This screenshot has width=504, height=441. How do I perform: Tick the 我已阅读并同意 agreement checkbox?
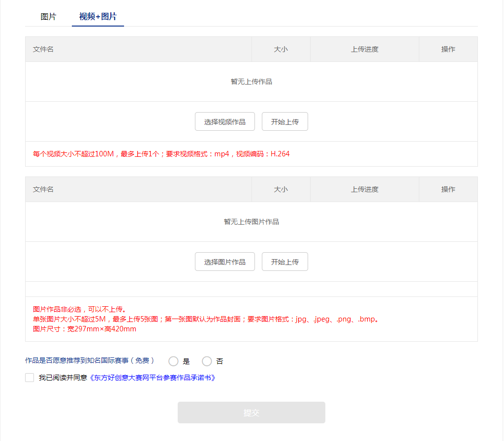point(30,378)
